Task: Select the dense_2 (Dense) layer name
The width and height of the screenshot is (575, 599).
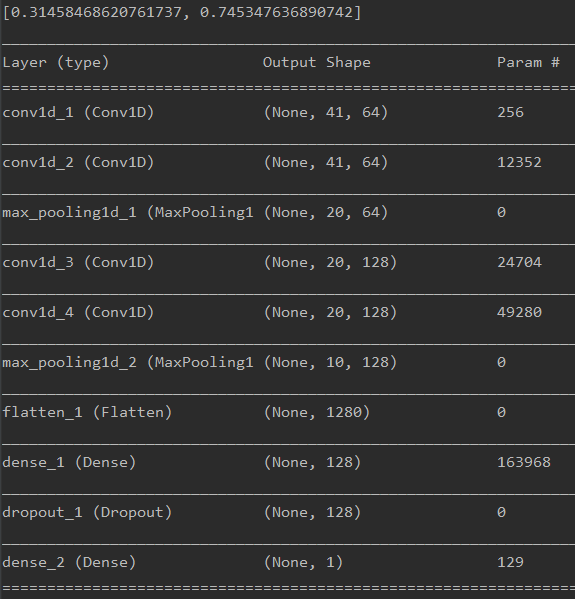Action: coord(69,563)
